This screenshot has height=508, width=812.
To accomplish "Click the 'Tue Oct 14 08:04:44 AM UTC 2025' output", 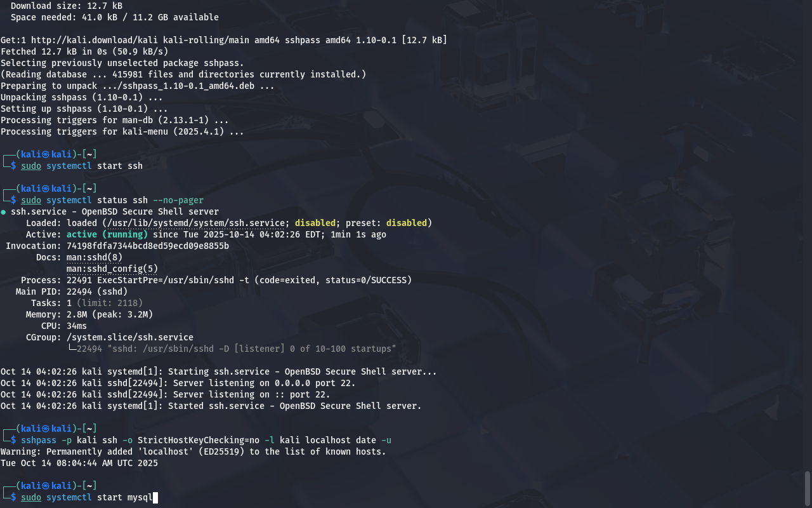I will pos(79,463).
